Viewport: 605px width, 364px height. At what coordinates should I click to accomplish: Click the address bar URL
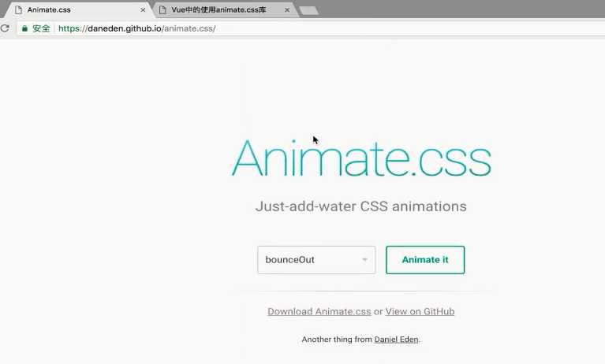click(x=137, y=28)
